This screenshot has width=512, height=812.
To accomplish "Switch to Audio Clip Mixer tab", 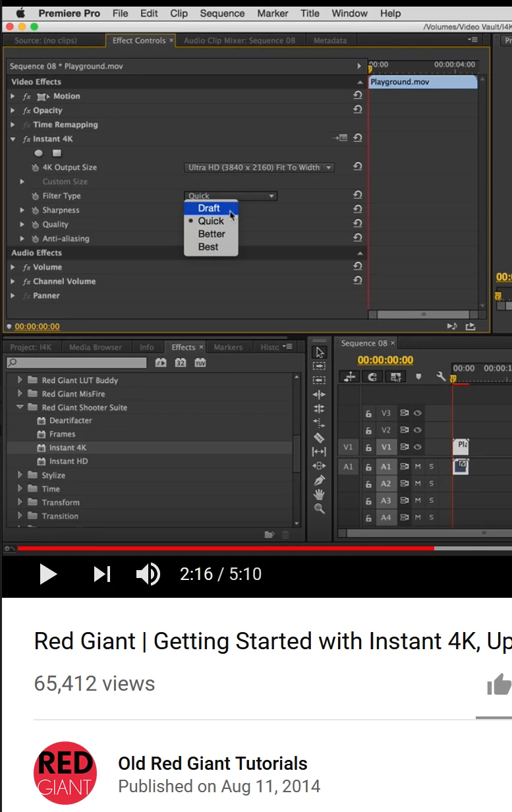I will [239, 40].
